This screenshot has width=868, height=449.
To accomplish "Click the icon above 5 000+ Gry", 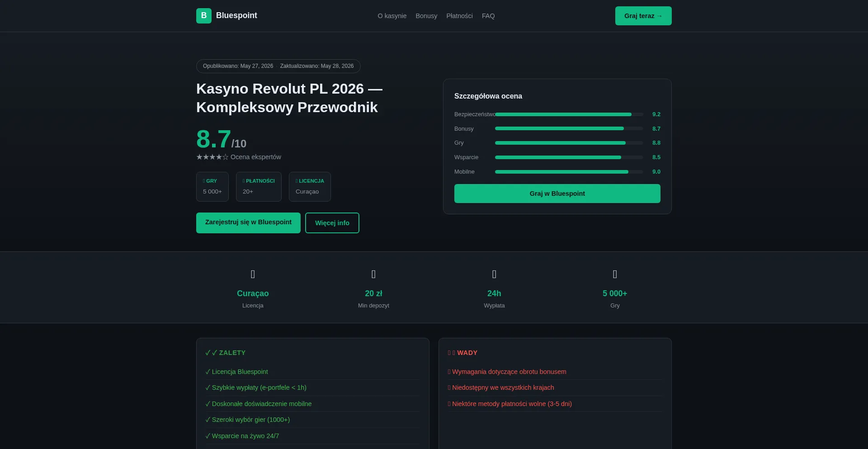I will [615, 274].
